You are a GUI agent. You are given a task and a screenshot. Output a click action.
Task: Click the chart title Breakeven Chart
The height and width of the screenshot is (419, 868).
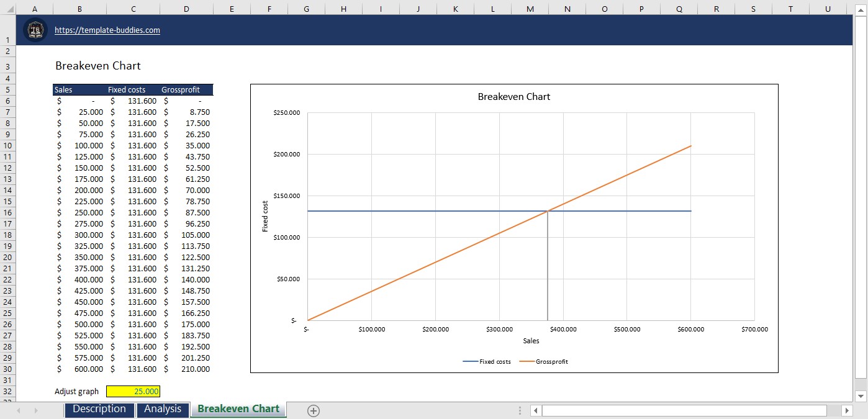[514, 96]
